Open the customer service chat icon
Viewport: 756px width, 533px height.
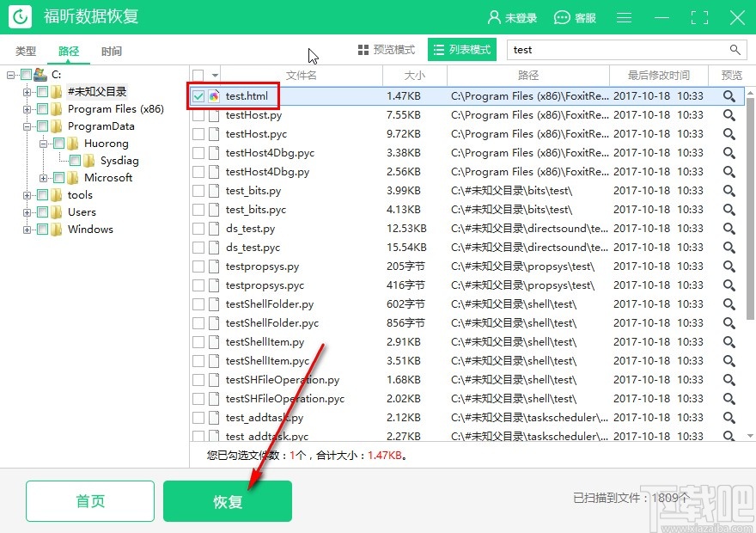tap(562, 18)
